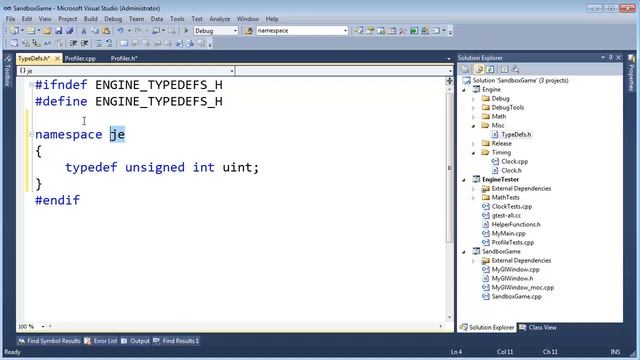Viewport: 640px width, 360px height.
Task: Click the Paste clipboard icon
Action: click(106, 31)
